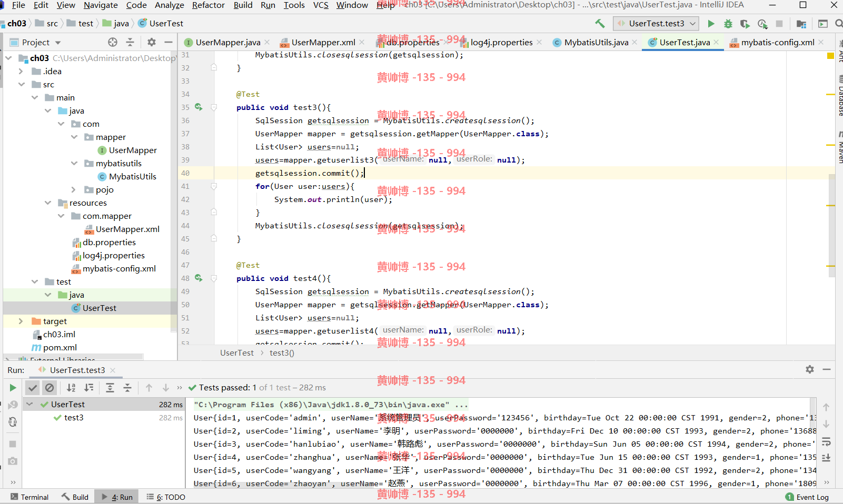Expand the .idea folder

coord(21,71)
